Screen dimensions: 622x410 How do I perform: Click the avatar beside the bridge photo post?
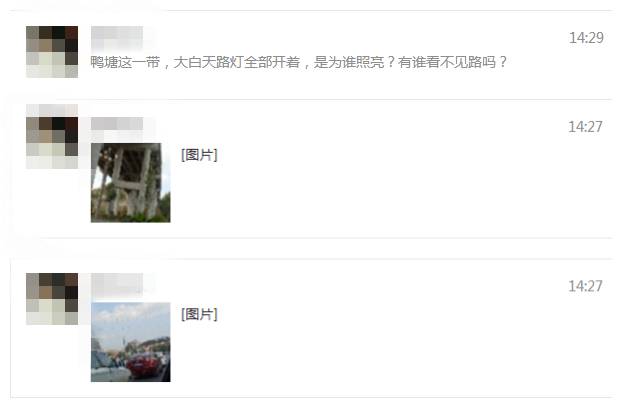52,143
